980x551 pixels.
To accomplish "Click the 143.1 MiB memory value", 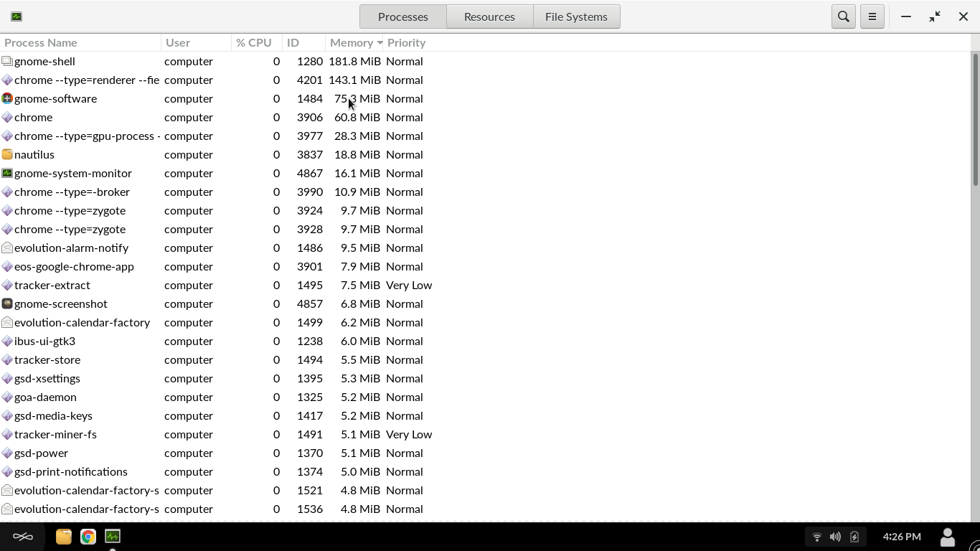I will point(354,80).
